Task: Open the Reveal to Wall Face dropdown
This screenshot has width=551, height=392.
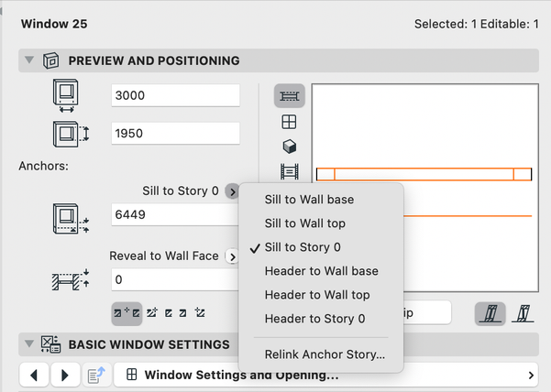Action: tap(232, 256)
